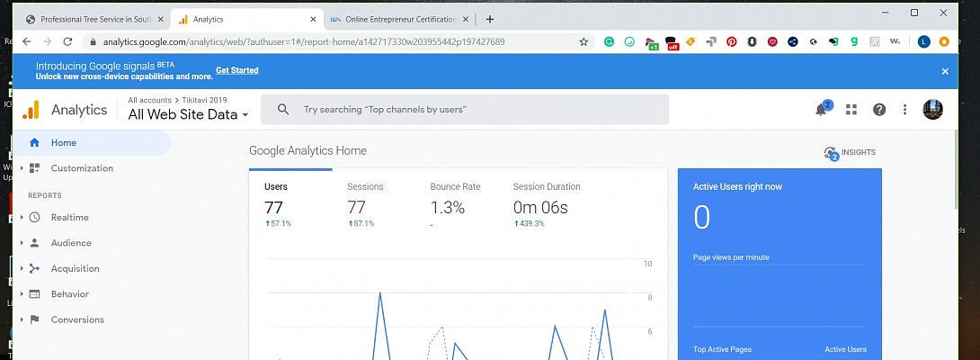The height and width of the screenshot is (360, 980).
Task: Open the notifications bell icon
Action: coord(821,110)
